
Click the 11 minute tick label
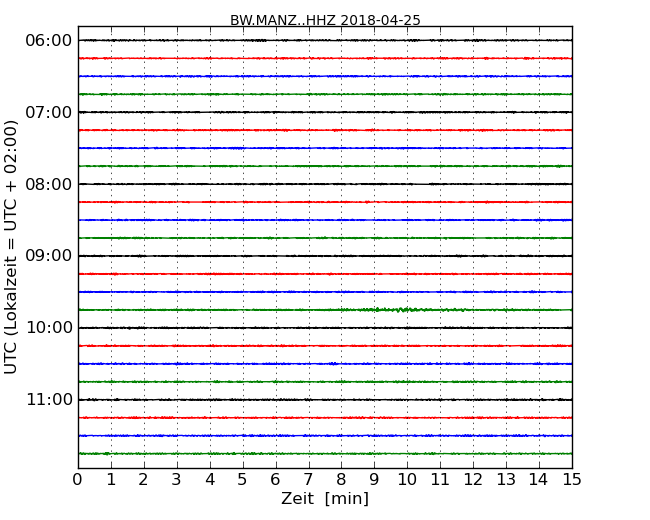pyautogui.click(x=440, y=480)
